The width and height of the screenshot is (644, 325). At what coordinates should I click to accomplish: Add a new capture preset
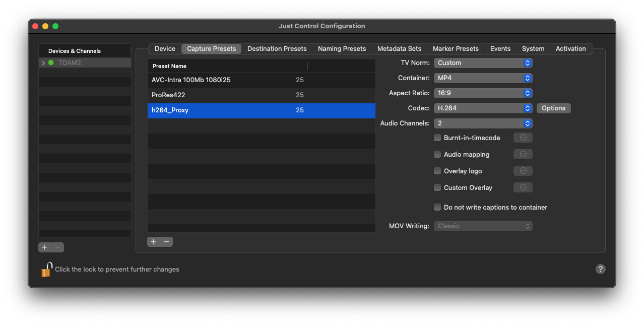[154, 242]
